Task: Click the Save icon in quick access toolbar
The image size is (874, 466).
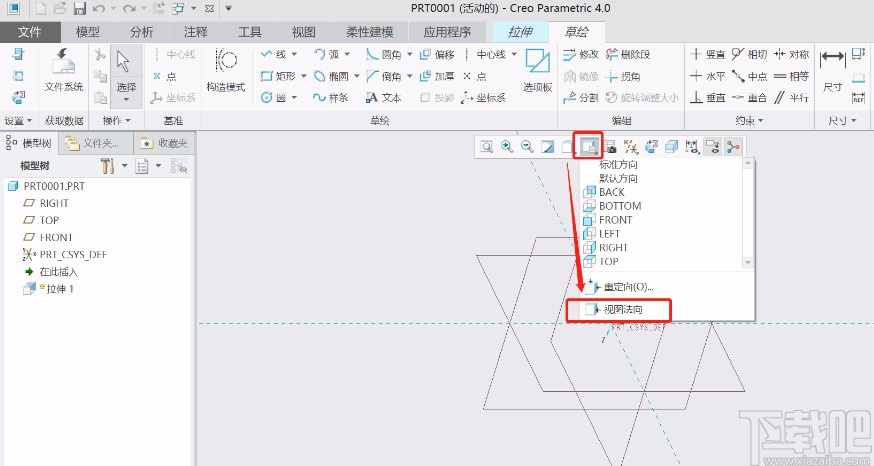Action: (80, 8)
